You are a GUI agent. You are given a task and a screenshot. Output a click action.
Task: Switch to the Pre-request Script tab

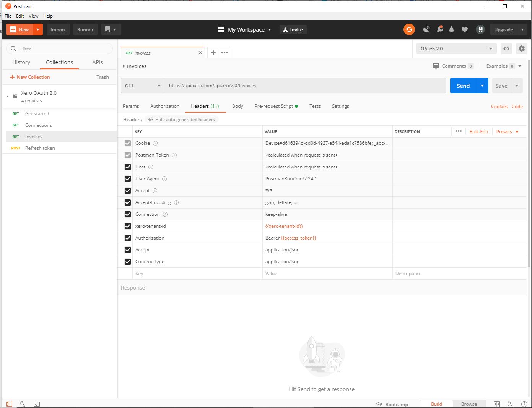click(276, 106)
